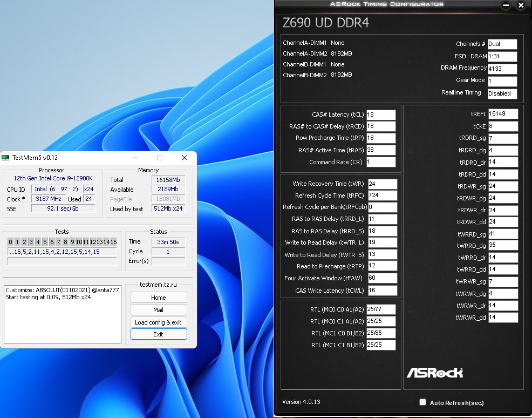Click the FSB : DRAM ratio field

coord(502,56)
